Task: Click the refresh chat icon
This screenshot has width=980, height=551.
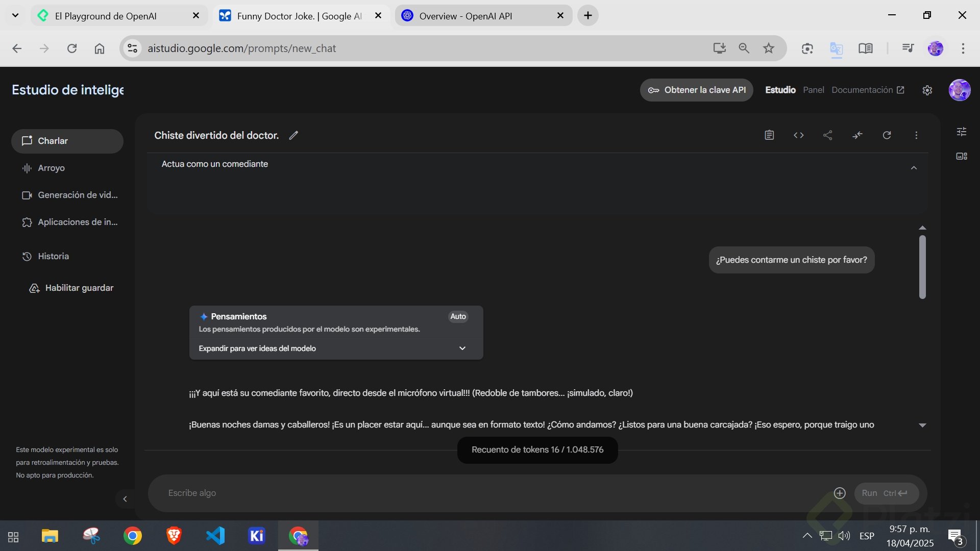Action: tap(887, 135)
